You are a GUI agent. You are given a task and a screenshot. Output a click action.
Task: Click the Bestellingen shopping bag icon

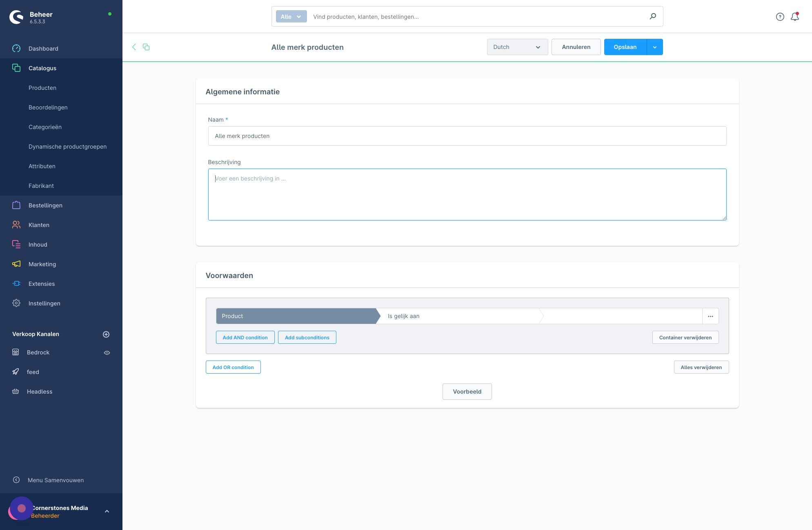pyautogui.click(x=16, y=205)
